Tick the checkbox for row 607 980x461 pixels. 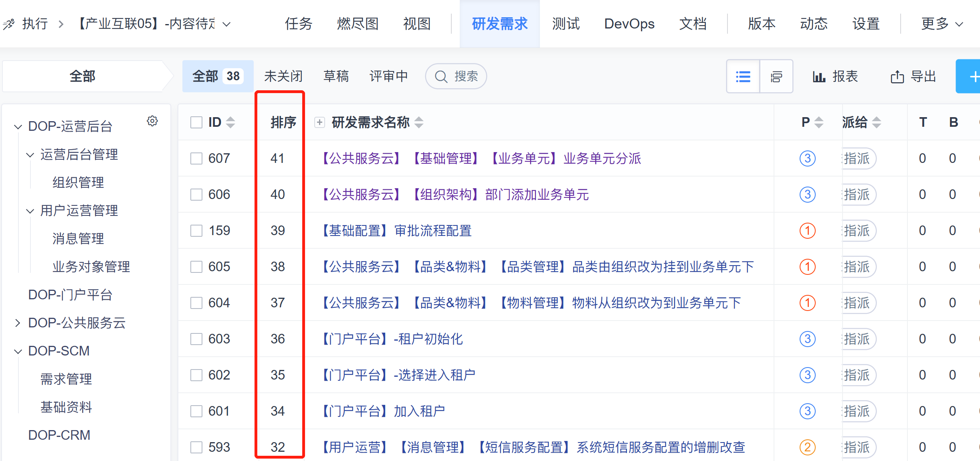pyautogui.click(x=196, y=158)
